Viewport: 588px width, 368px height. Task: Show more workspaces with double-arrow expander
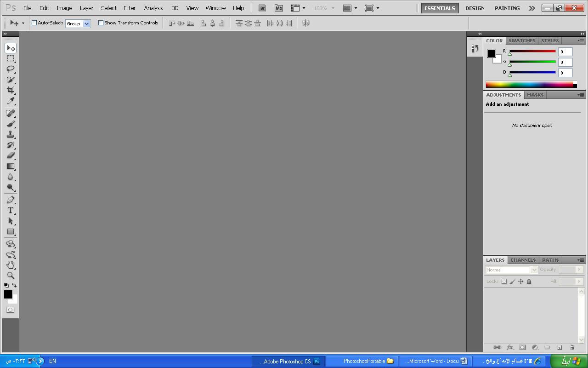531,8
